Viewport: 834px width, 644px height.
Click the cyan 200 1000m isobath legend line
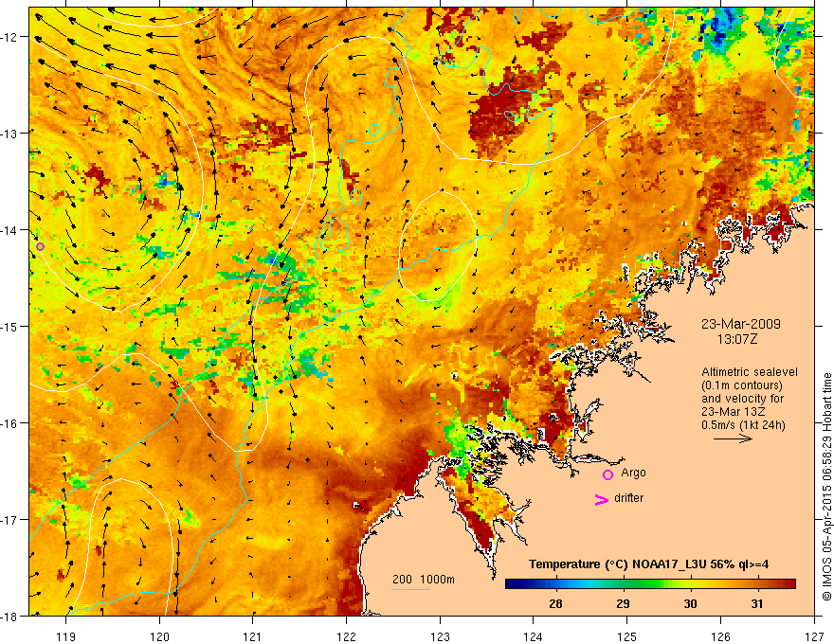click(x=411, y=589)
